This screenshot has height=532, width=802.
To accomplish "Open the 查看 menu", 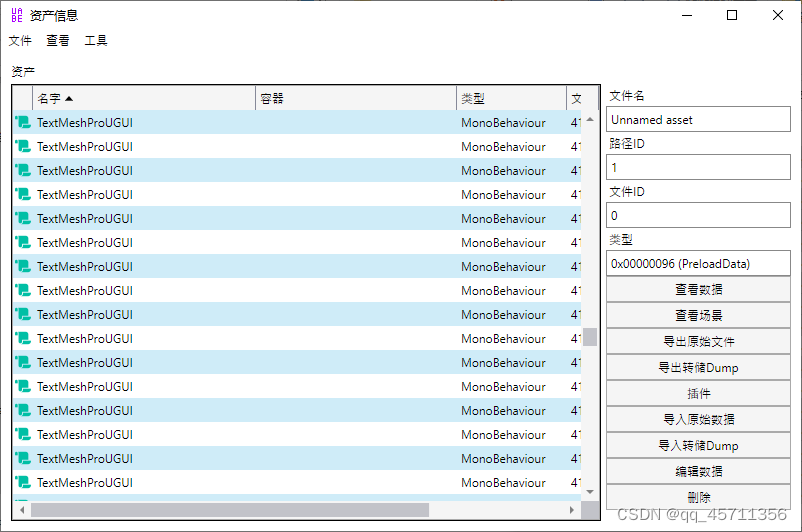I will (58, 40).
